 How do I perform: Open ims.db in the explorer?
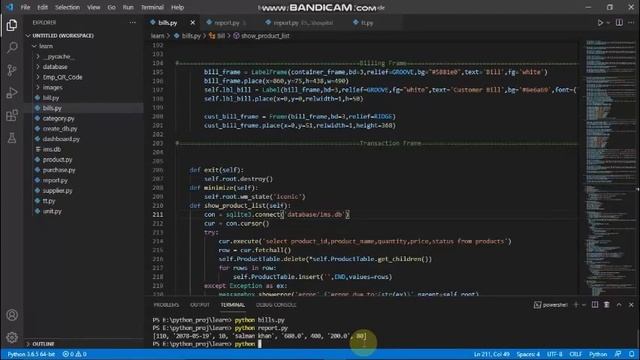click(51, 149)
